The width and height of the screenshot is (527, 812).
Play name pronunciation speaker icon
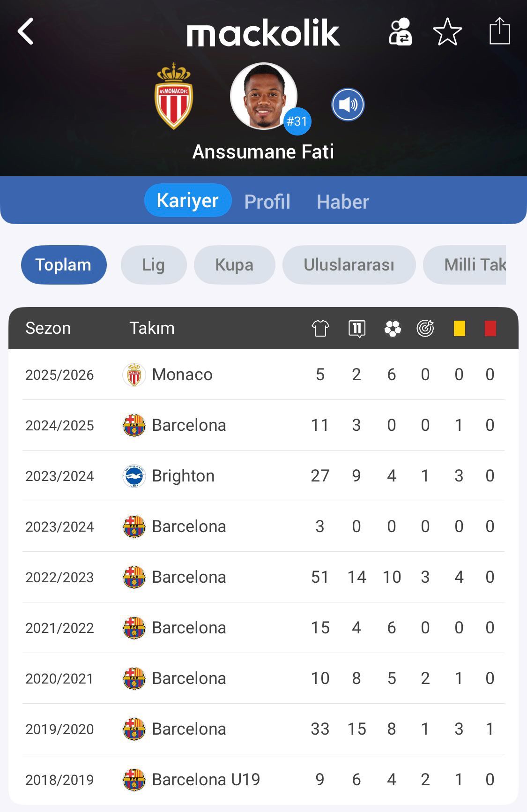point(348,105)
